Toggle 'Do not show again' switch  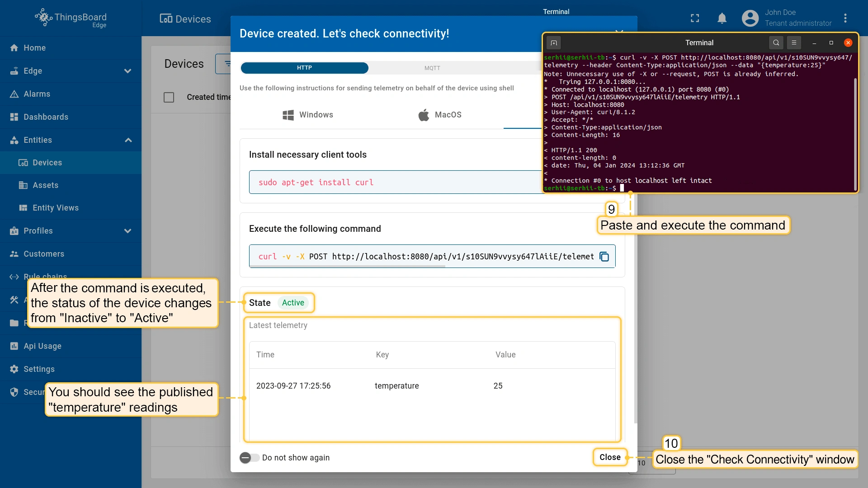click(249, 458)
